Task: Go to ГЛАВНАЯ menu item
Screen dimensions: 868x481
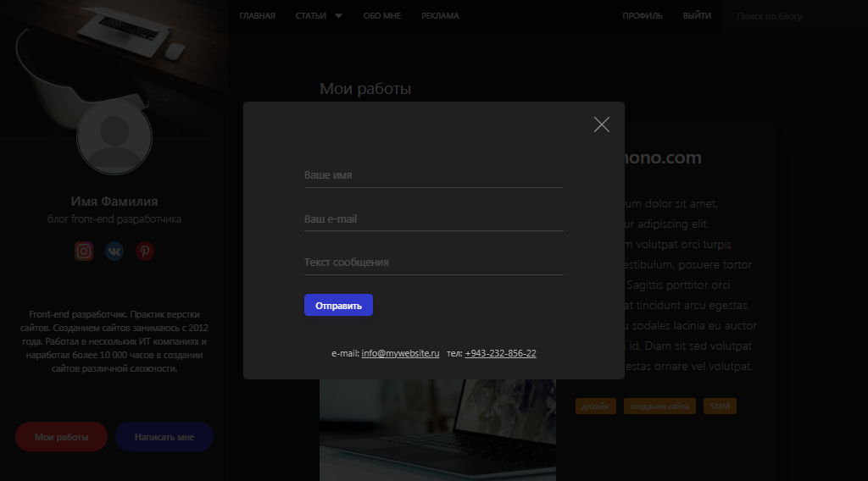Action: (257, 15)
